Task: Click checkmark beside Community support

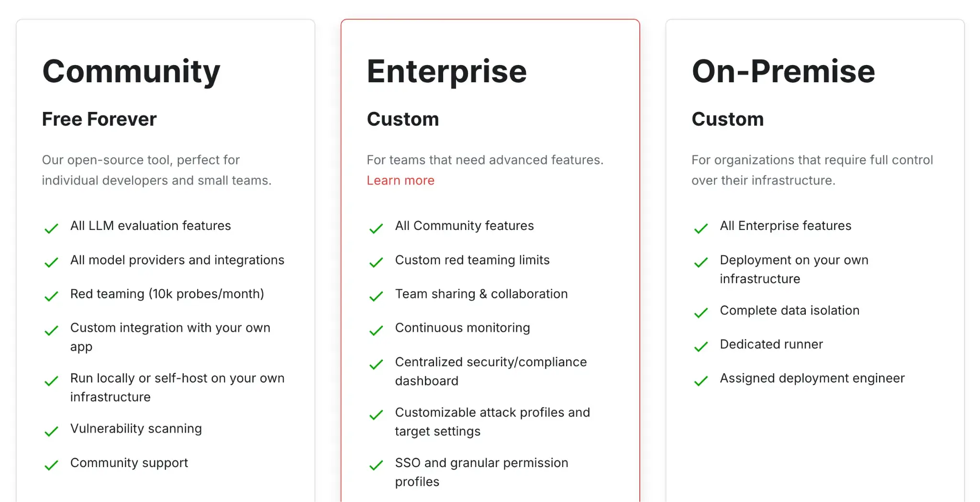Action: pyautogui.click(x=51, y=465)
